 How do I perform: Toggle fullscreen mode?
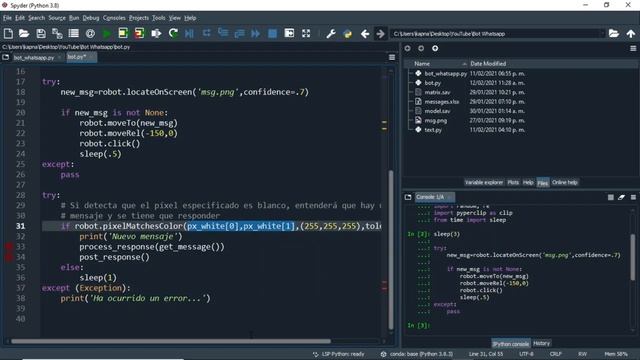click(x=306, y=33)
